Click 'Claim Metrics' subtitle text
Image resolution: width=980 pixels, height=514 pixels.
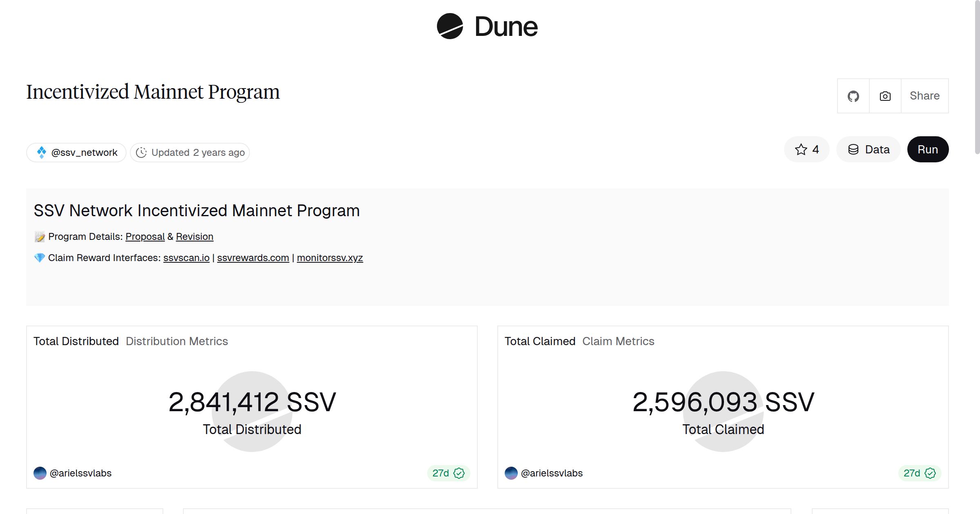(x=618, y=341)
